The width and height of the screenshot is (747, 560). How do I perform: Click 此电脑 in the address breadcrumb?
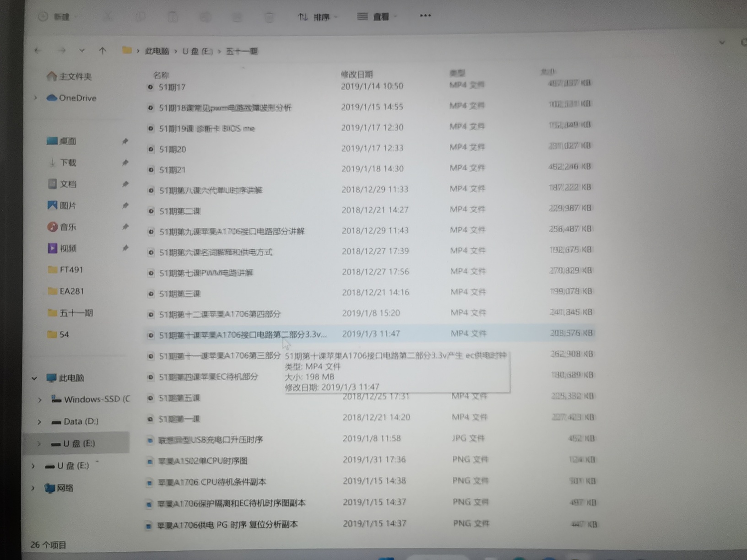157,51
